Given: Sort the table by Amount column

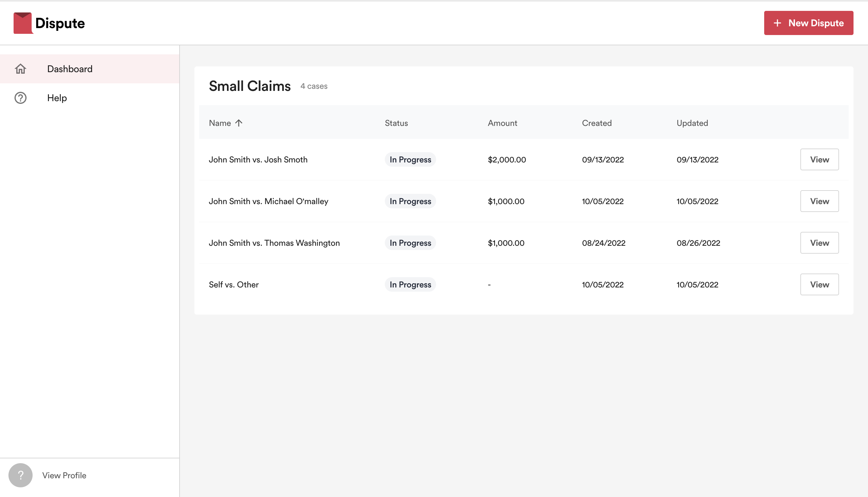Looking at the screenshot, I should pyautogui.click(x=502, y=123).
